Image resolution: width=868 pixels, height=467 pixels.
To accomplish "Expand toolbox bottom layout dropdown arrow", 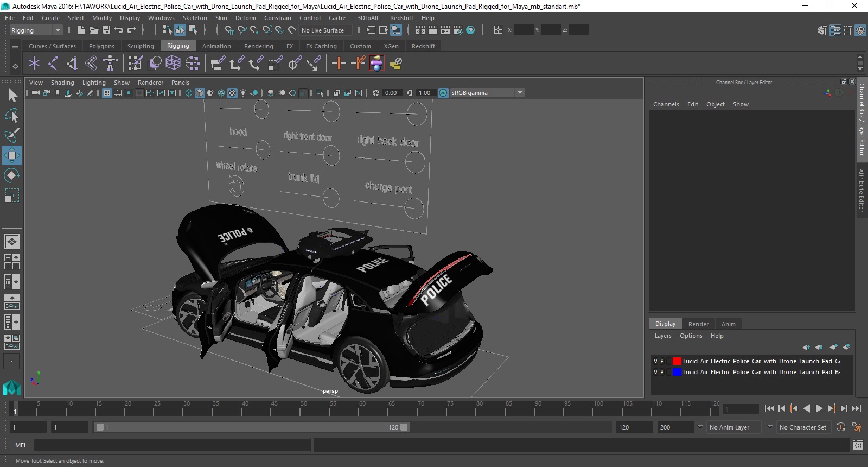I will pos(11,361).
